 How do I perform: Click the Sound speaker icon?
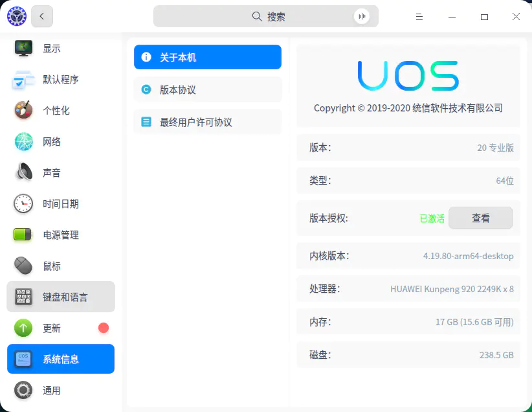click(x=23, y=172)
